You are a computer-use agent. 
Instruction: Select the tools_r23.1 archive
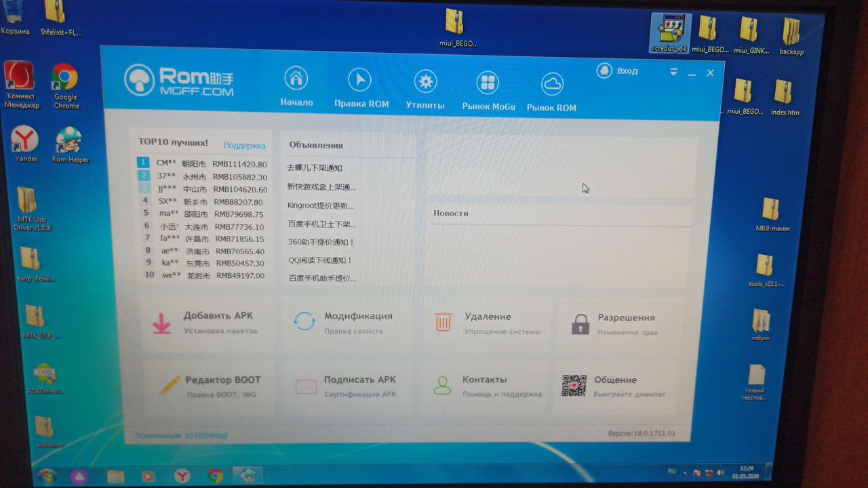pos(765,270)
